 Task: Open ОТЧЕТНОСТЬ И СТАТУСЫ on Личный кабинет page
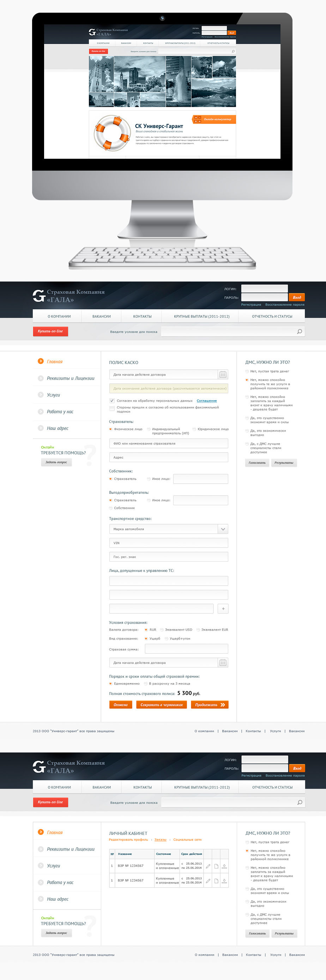tap(272, 787)
